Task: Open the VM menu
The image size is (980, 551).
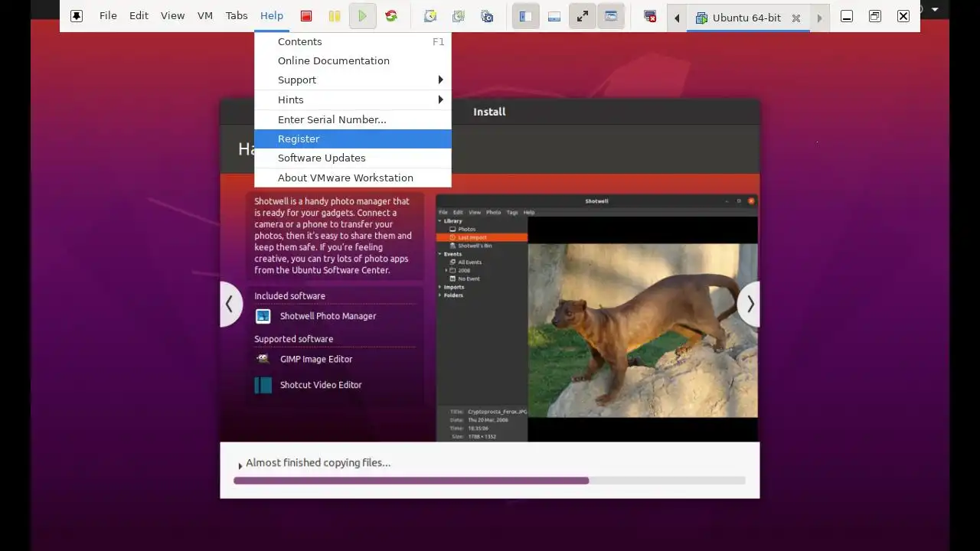Action: tap(205, 16)
